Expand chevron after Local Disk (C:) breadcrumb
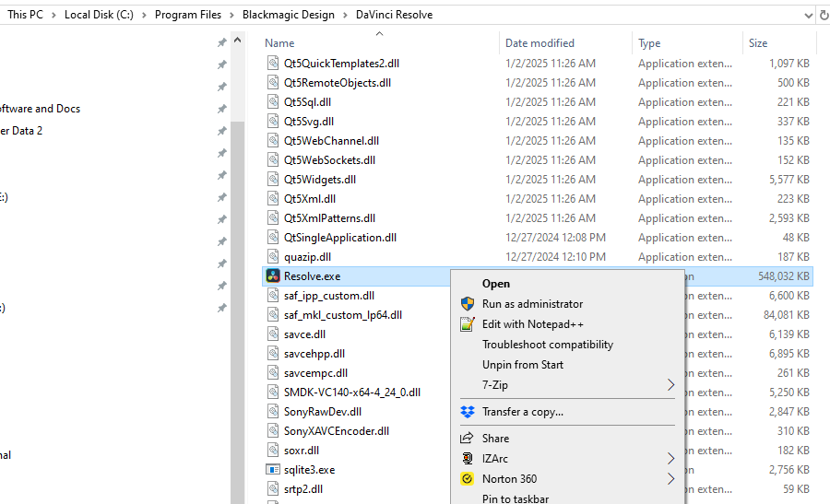The image size is (830, 504). [144, 16]
